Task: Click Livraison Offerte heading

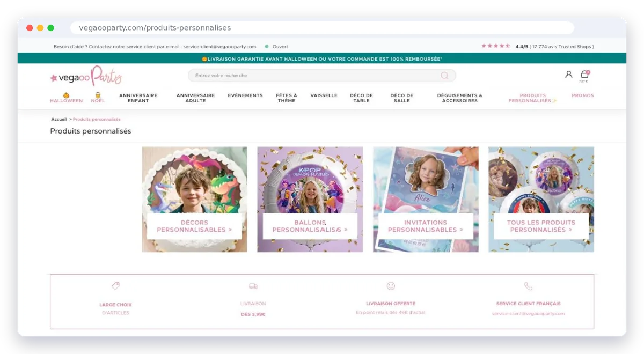Action: 391,304
